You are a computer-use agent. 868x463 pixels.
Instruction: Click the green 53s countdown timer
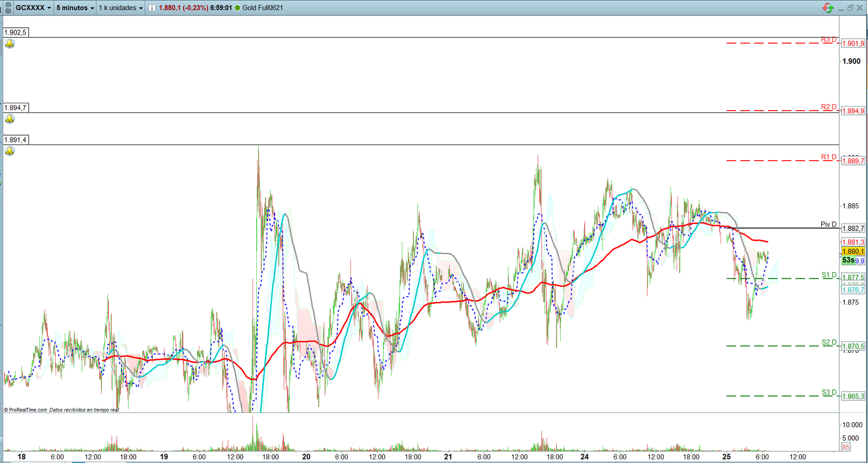848,260
